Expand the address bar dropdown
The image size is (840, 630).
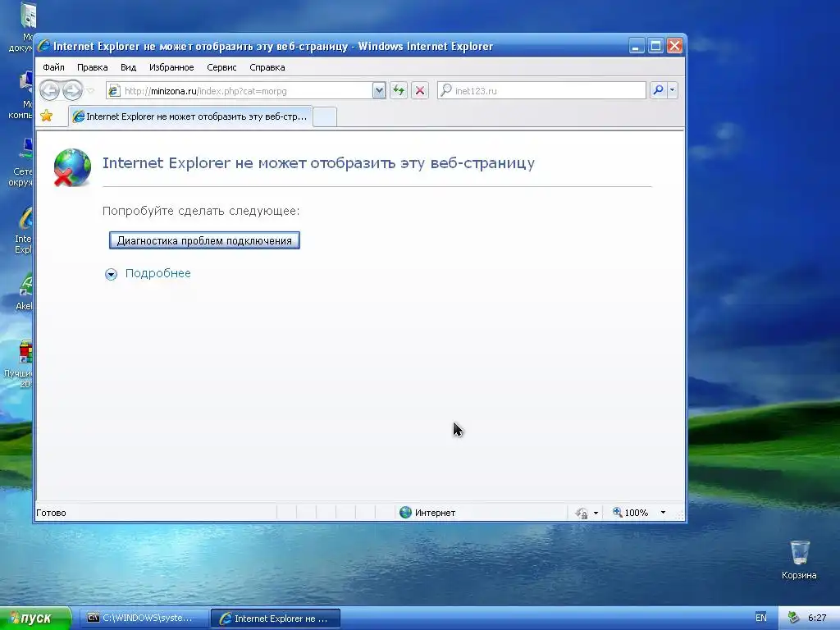click(379, 91)
